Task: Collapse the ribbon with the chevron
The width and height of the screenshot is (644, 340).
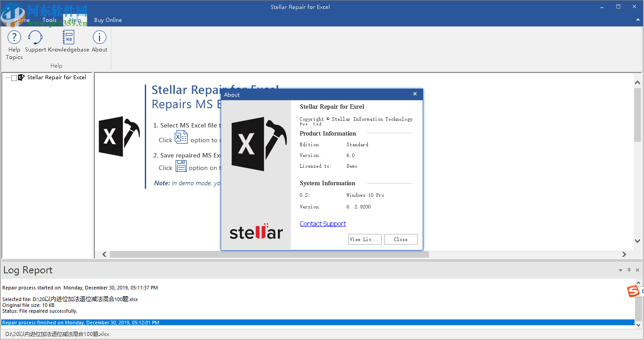Action: point(637,20)
